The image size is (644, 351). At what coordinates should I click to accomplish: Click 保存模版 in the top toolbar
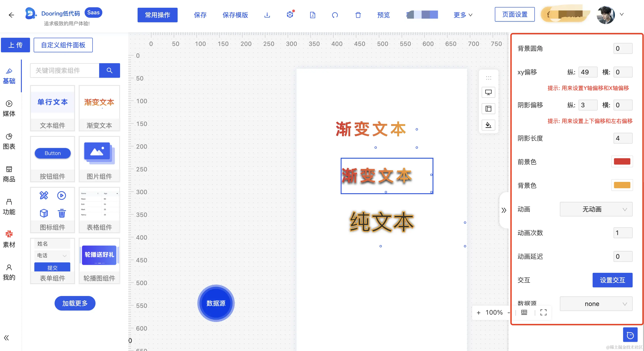235,15
